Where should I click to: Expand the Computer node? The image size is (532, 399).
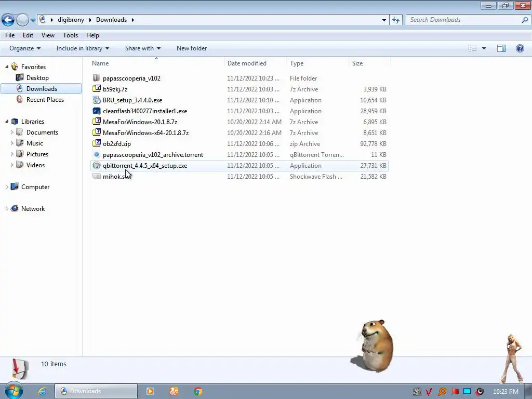(7, 187)
